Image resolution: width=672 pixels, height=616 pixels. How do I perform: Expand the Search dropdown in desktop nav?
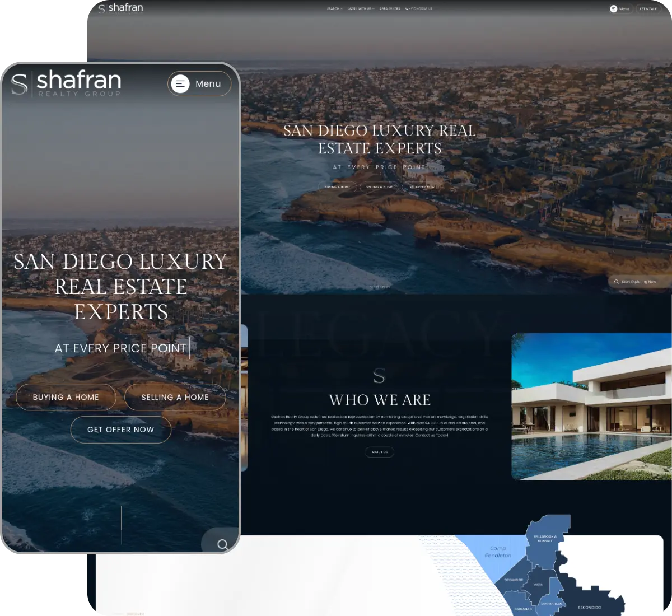[333, 9]
